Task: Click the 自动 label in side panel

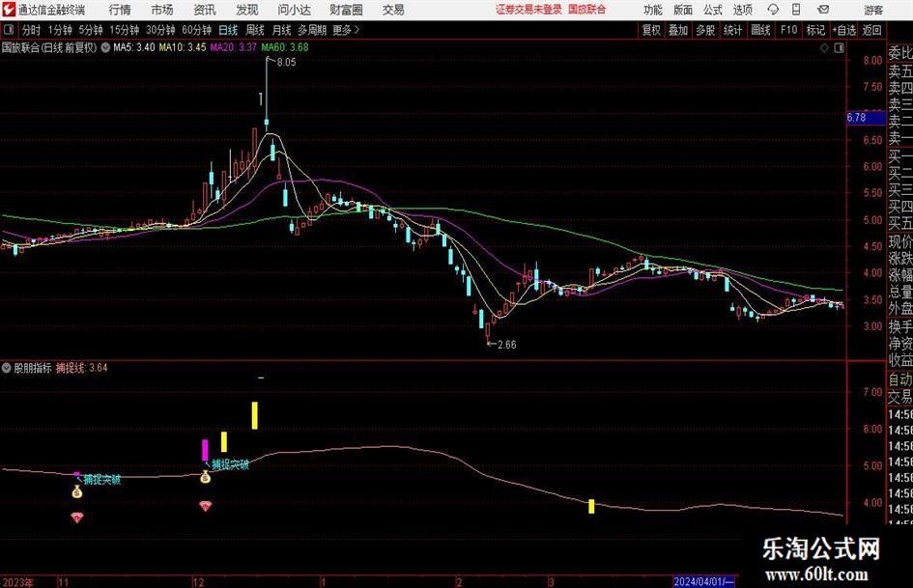Action: [x=900, y=379]
